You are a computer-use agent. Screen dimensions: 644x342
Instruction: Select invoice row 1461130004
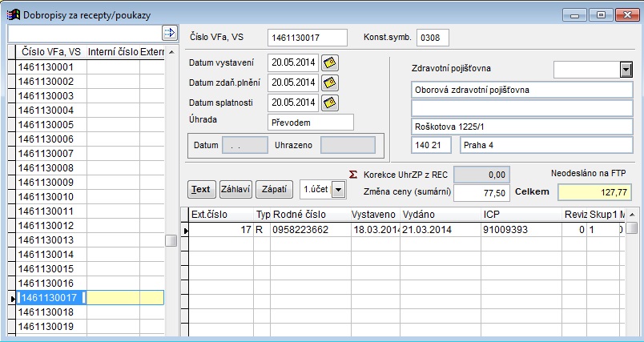(x=90, y=111)
